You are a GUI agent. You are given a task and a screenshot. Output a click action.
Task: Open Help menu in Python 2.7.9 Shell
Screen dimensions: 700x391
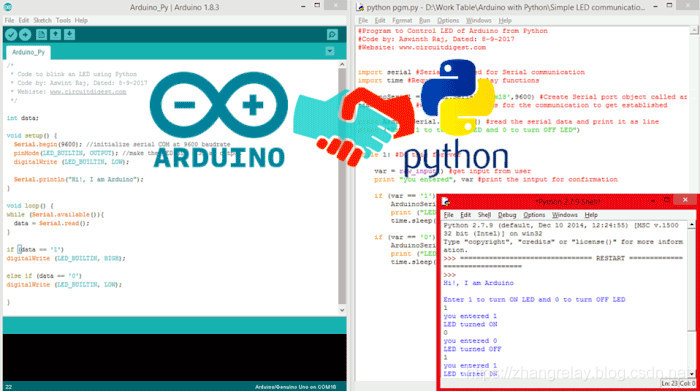[591, 215]
